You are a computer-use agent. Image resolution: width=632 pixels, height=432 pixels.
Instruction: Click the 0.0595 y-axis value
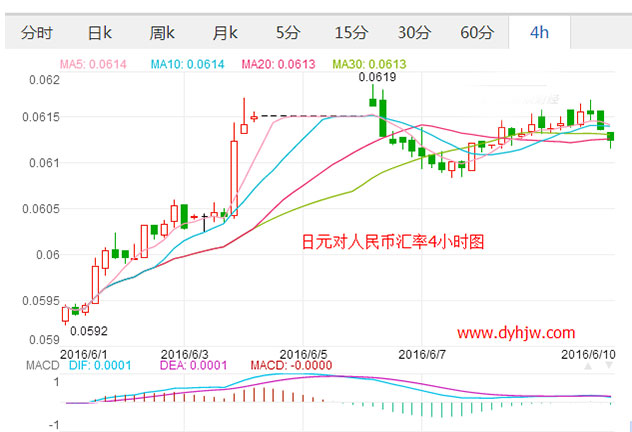point(41,301)
